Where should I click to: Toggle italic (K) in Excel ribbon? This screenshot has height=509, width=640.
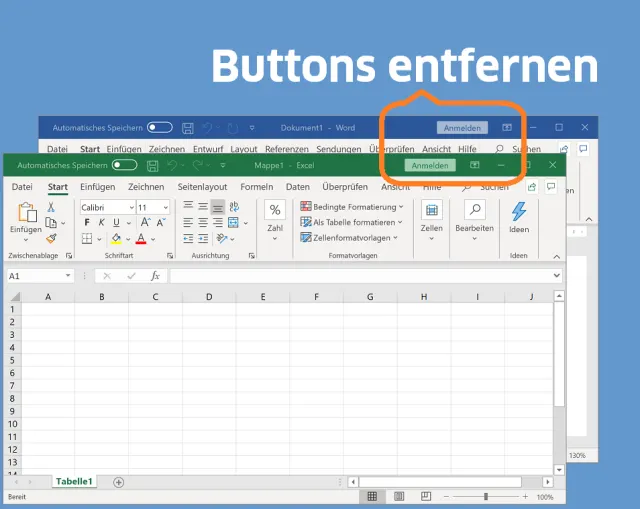click(101, 222)
